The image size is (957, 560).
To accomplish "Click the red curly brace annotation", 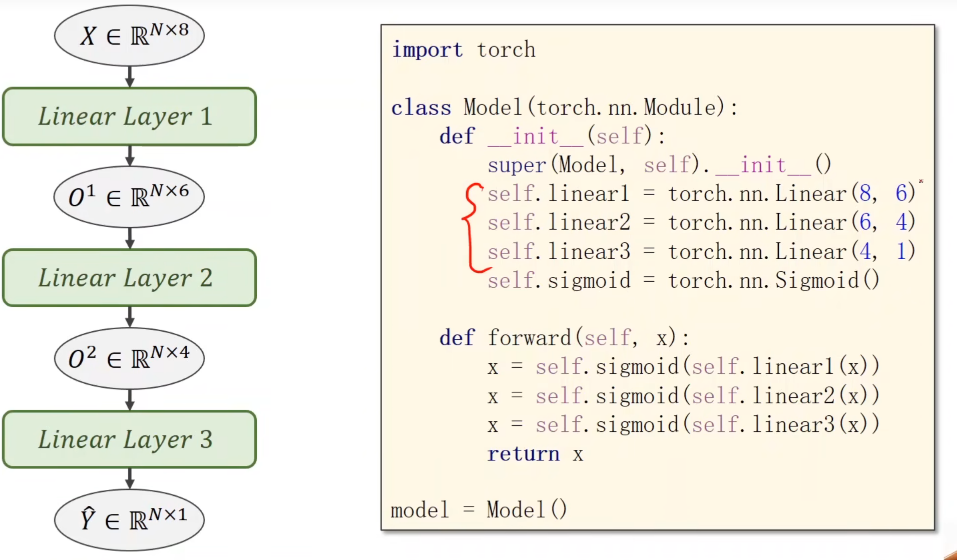I will (x=470, y=228).
